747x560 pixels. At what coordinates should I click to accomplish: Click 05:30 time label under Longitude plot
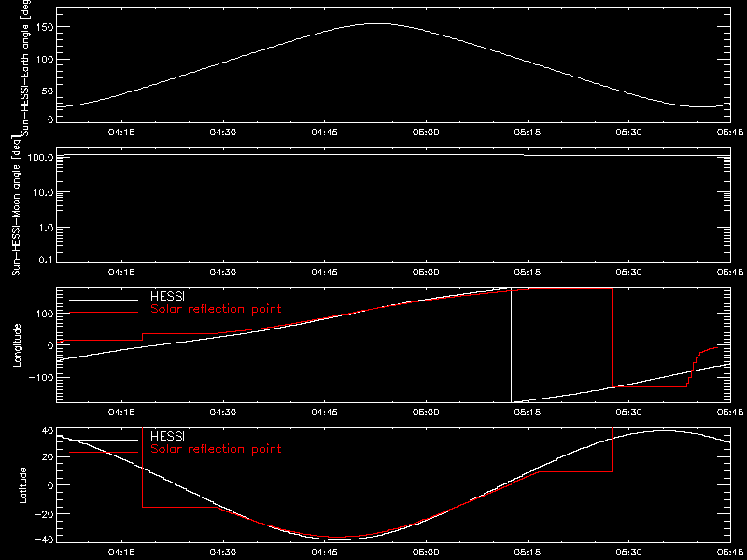pyautogui.click(x=628, y=413)
